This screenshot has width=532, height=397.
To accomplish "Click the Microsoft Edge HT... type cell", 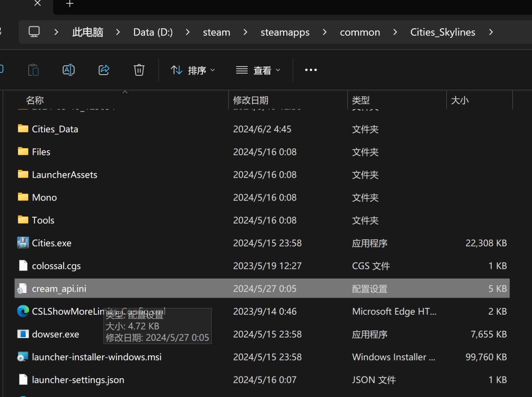I will [x=394, y=311].
